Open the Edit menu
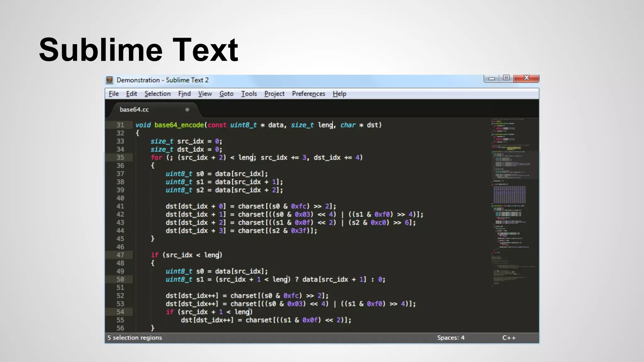The width and height of the screenshot is (644, 362). 131,94
